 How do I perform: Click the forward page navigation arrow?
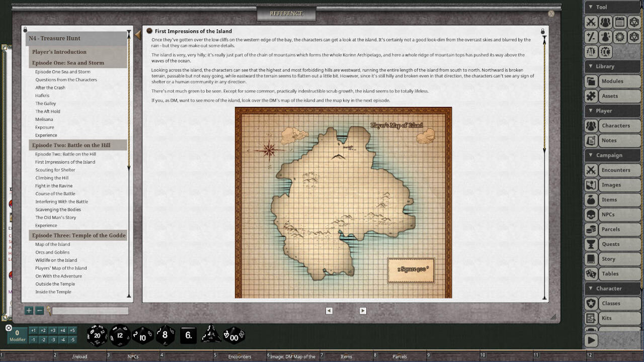click(363, 311)
